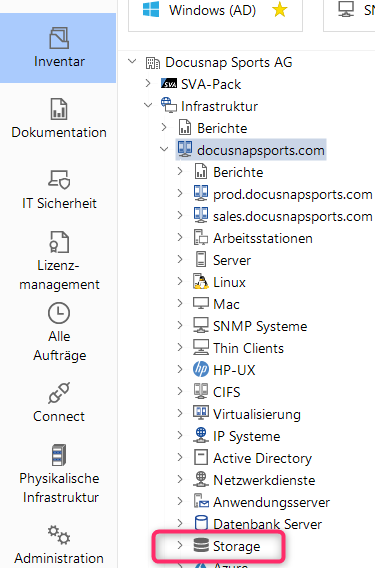This screenshot has width=375, height=568.
Task: Open the IT Sicherheit sidebar section
Action: (x=59, y=189)
